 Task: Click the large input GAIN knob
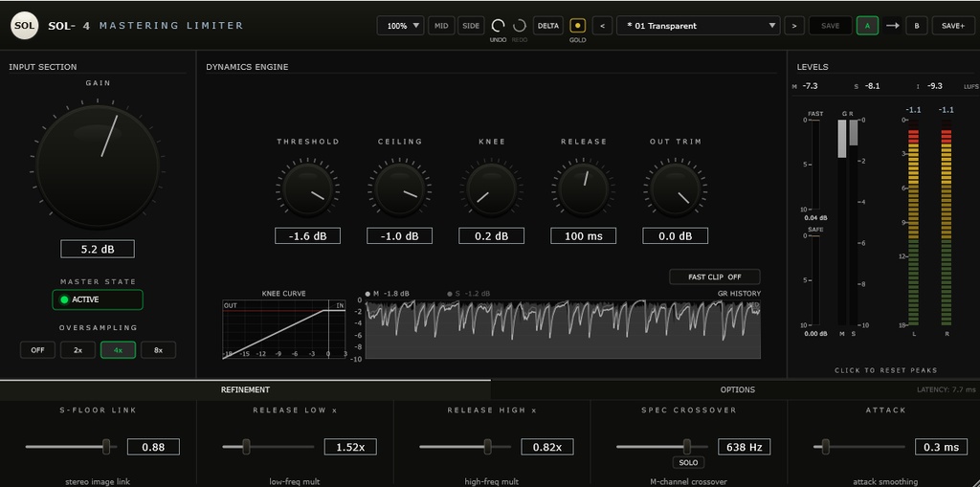tap(98, 166)
